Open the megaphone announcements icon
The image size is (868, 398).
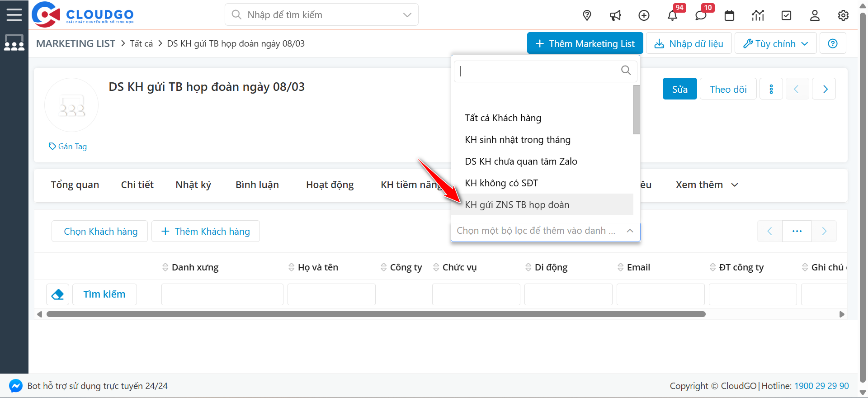[615, 15]
